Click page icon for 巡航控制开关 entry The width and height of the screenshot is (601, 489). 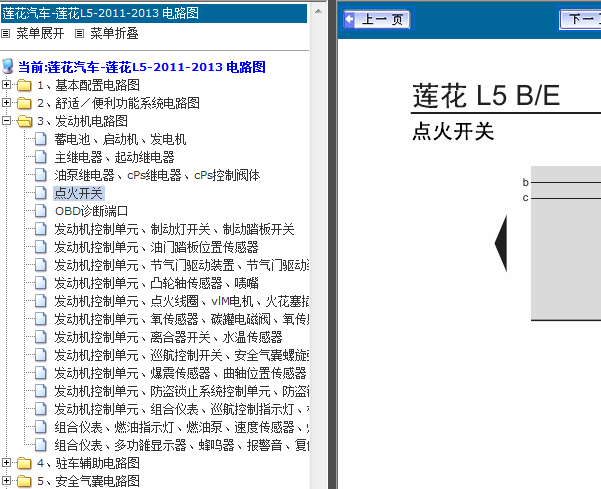click(x=41, y=355)
